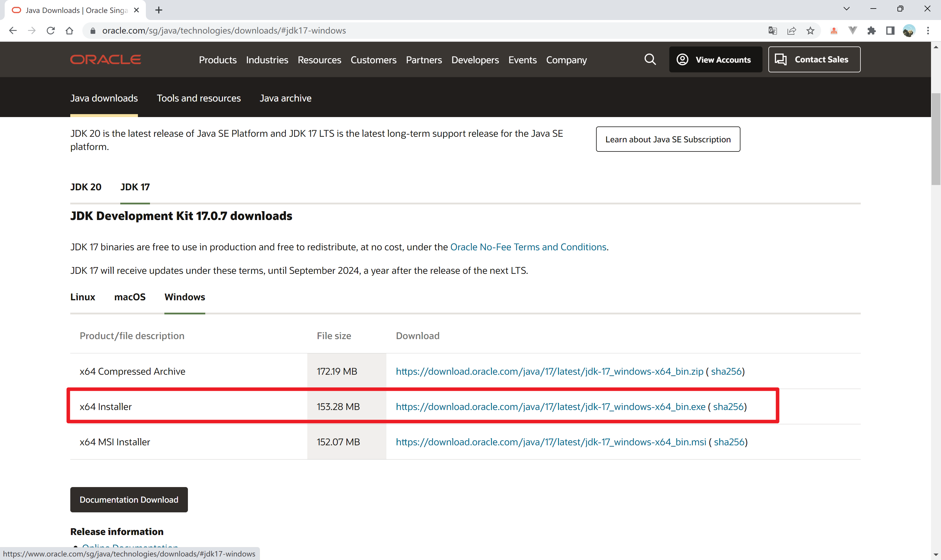Switch to the JDK 20 tab

coord(86,187)
